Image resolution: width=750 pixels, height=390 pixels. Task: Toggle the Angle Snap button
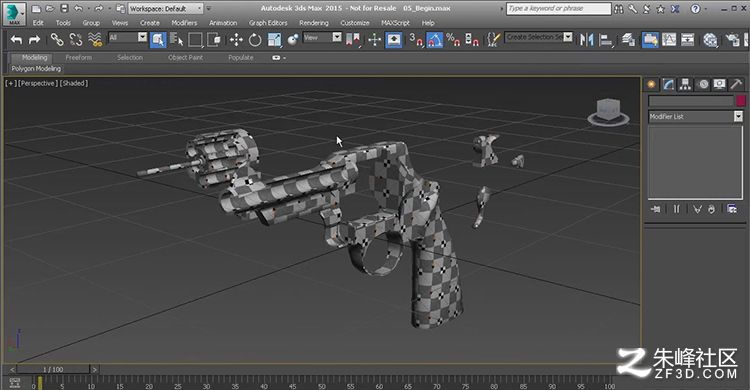pos(434,40)
